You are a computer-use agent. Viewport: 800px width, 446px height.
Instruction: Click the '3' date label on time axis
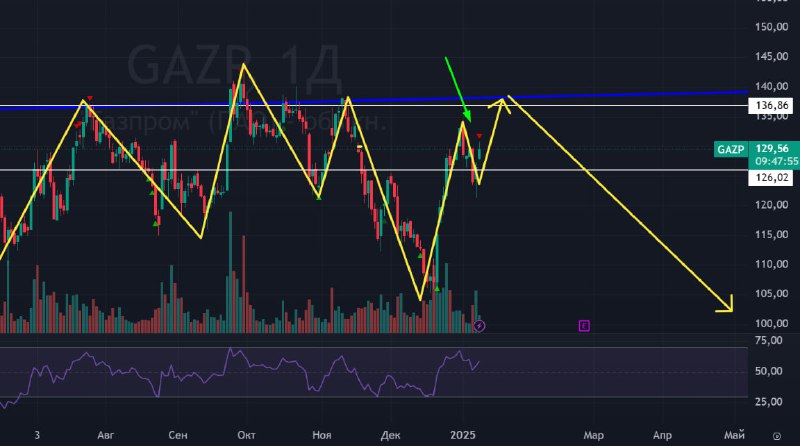point(37,435)
